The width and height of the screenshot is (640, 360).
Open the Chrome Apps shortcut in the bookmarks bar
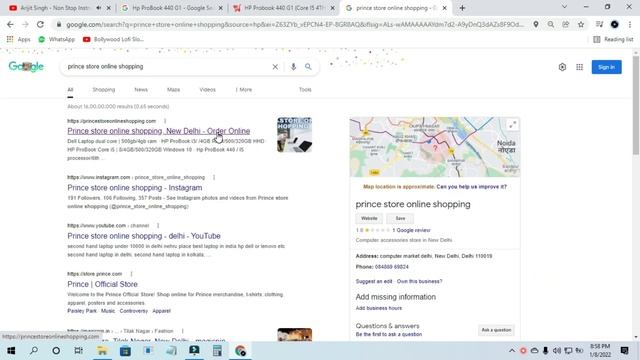(x=18, y=39)
